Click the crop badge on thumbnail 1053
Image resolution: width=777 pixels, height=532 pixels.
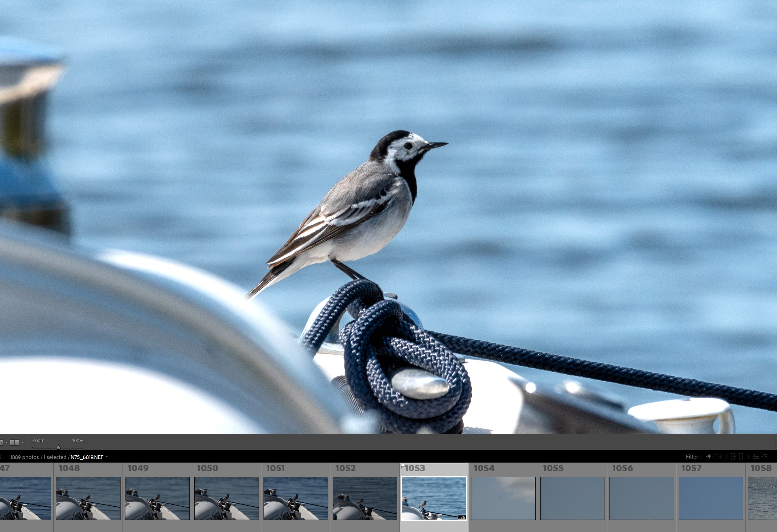pyautogui.click(x=460, y=518)
